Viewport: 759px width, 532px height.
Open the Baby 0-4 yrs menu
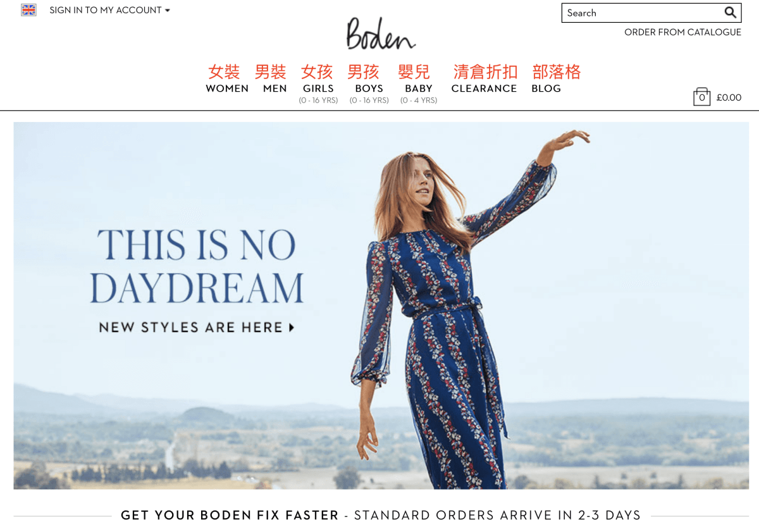point(419,94)
